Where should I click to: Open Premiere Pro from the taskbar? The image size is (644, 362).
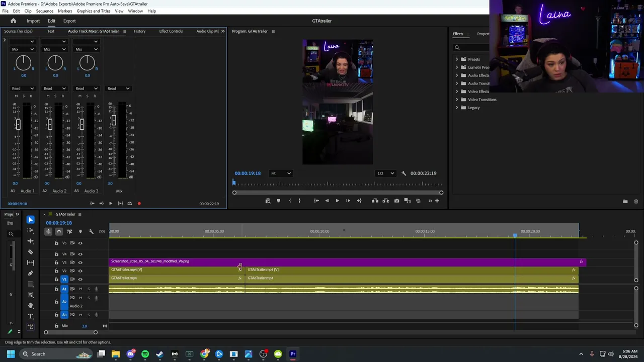coord(293,354)
